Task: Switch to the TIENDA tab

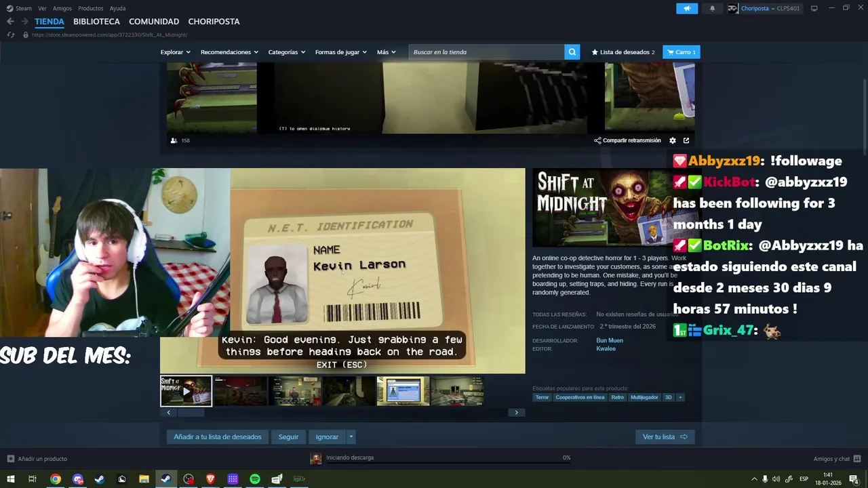Action: 50,22
